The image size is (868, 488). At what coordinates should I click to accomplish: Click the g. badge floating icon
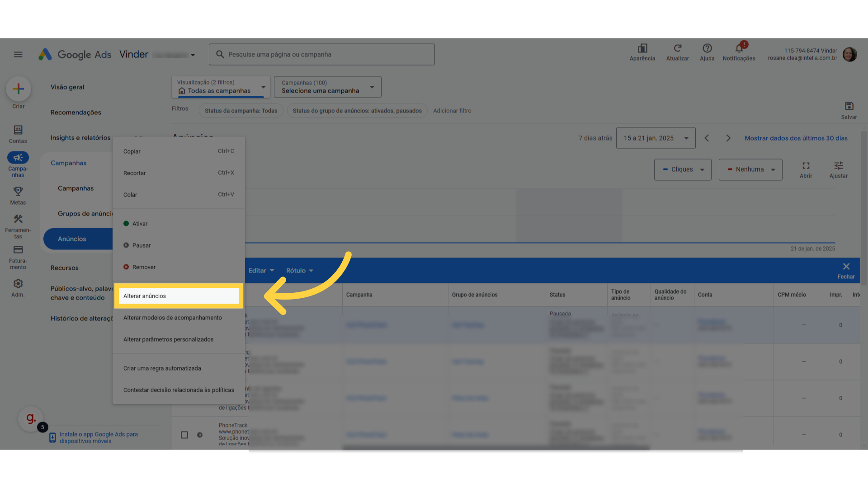(31, 419)
